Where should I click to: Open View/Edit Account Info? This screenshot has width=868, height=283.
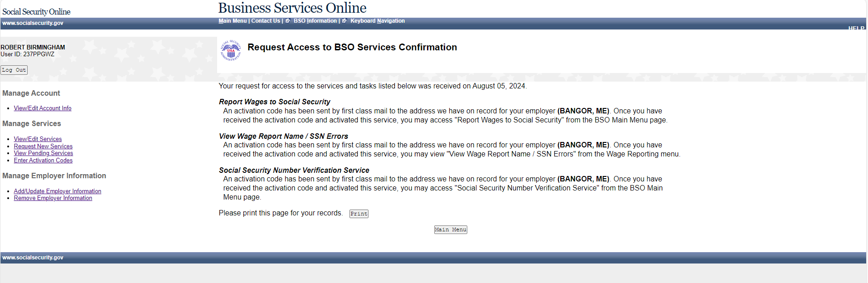pos(43,108)
